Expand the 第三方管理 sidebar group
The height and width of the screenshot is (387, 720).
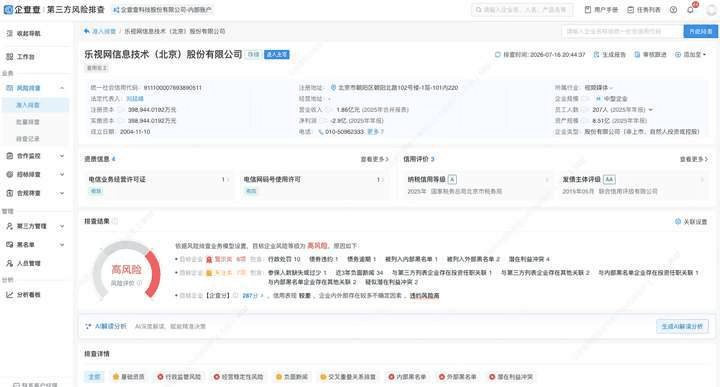click(62, 226)
